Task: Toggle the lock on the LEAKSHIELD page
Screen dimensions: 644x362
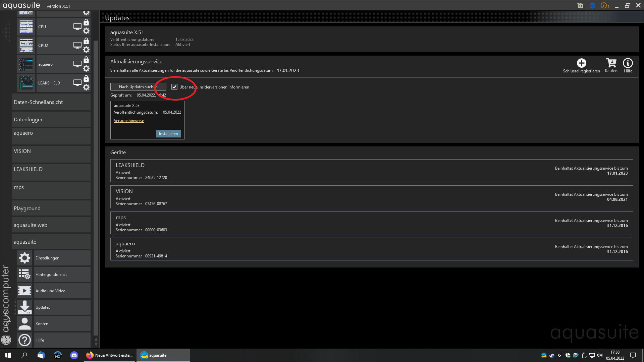Action: click(x=86, y=79)
